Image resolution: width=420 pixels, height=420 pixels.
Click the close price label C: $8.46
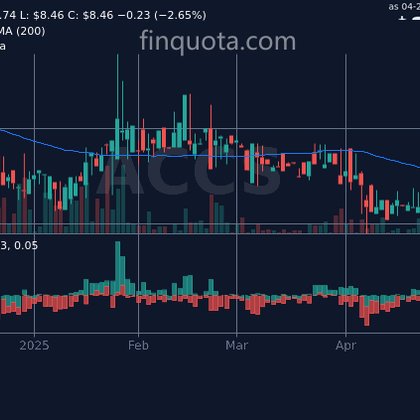90,15
